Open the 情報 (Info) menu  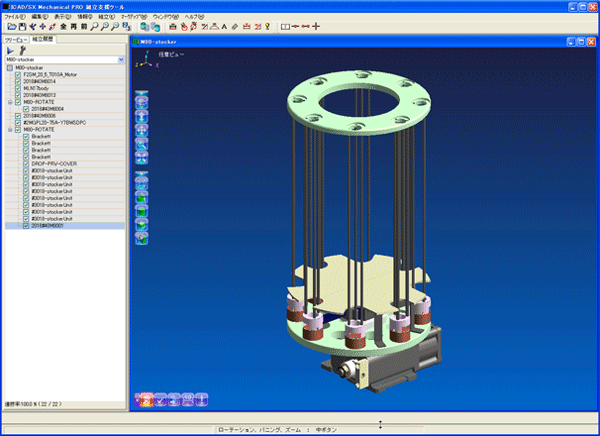pos(85,16)
